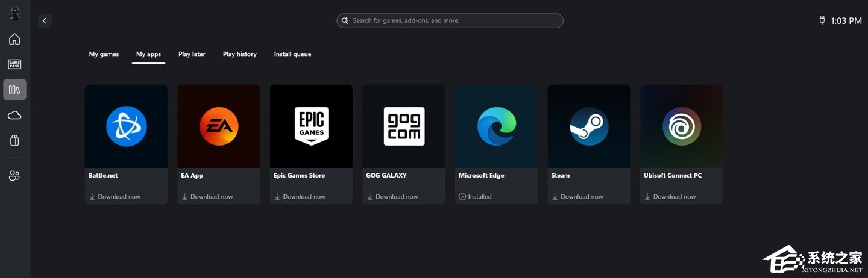
Task: Click the Steam title text
Action: (x=561, y=176)
